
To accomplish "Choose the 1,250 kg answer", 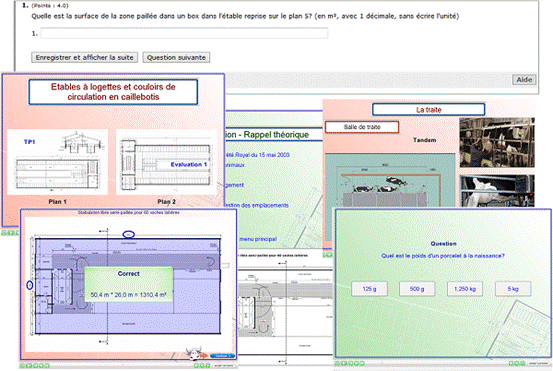I will point(465,289).
